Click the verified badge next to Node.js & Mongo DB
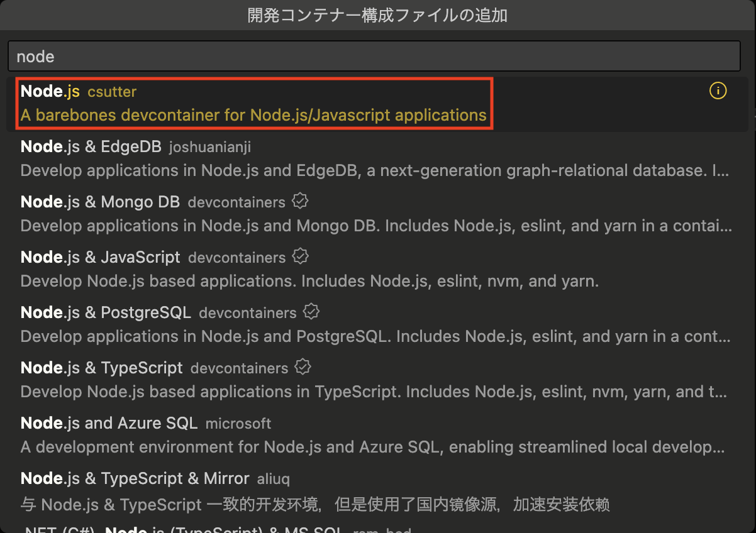 [300, 201]
